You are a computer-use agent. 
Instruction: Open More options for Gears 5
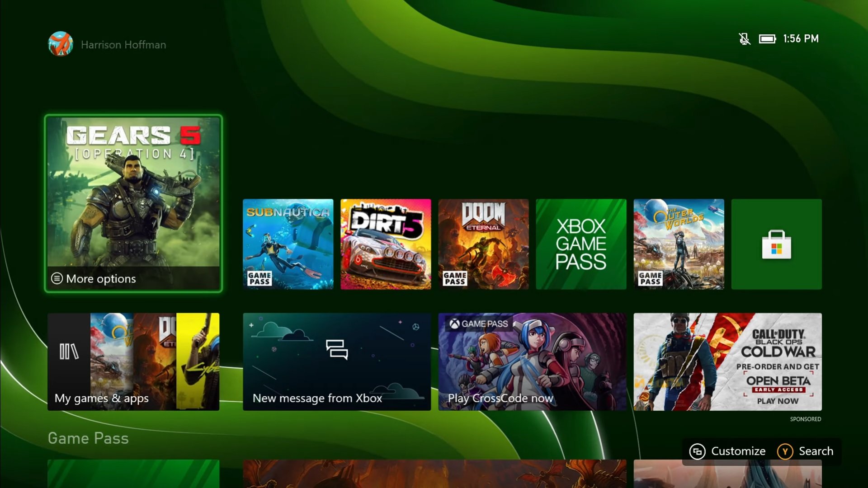point(93,279)
